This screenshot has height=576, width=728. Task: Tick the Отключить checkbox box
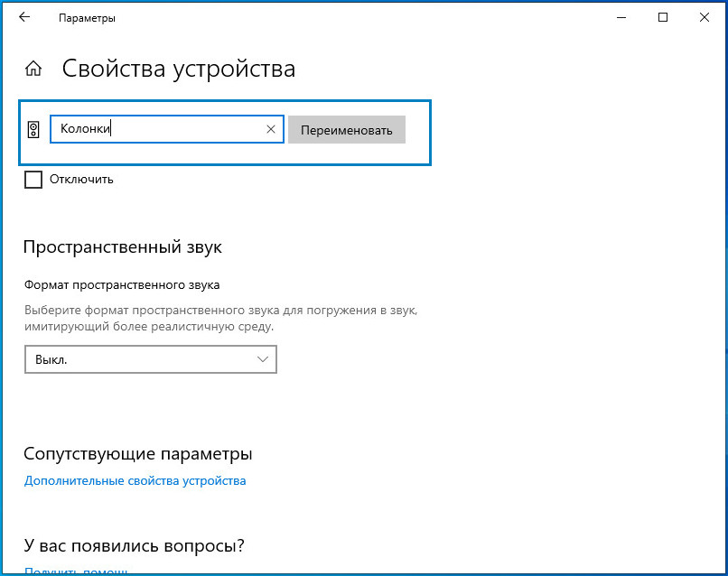(x=33, y=179)
